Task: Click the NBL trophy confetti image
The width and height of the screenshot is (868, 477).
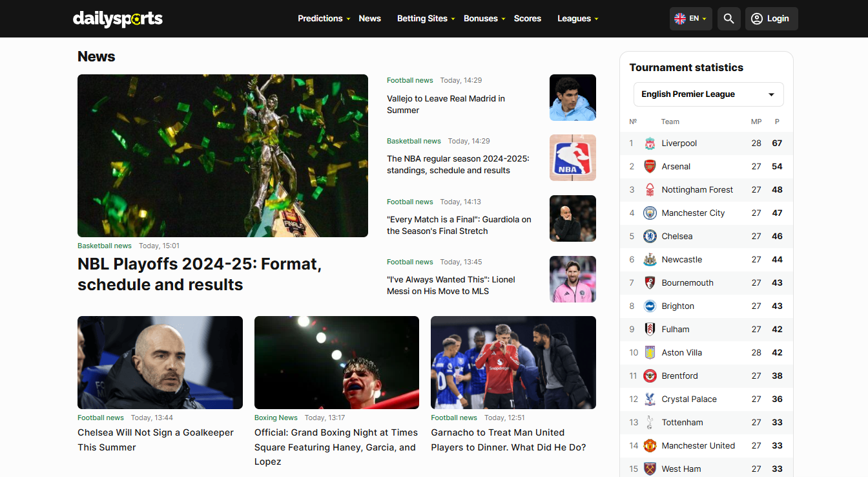Action: pyautogui.click(x=223, y=156)
